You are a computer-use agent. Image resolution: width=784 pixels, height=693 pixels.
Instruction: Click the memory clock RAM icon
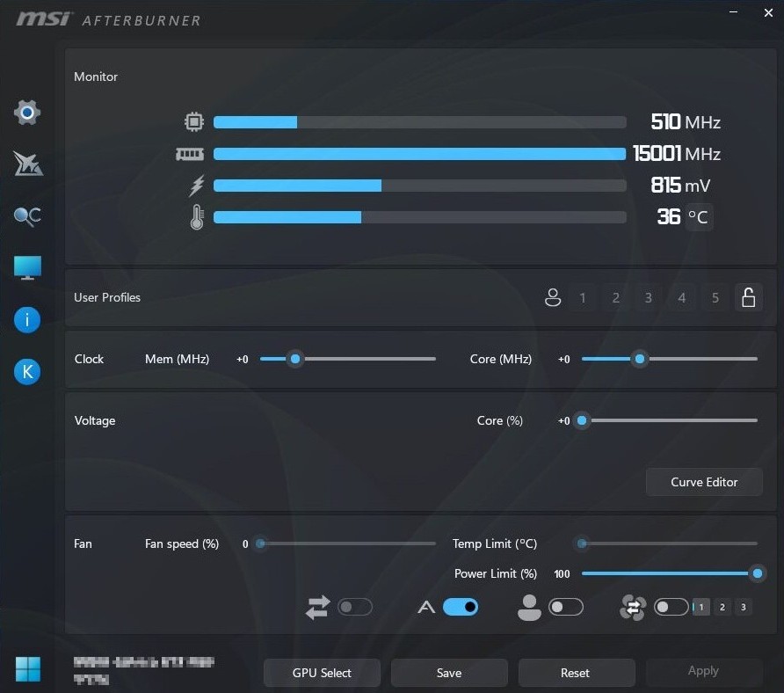pos(190,154)
